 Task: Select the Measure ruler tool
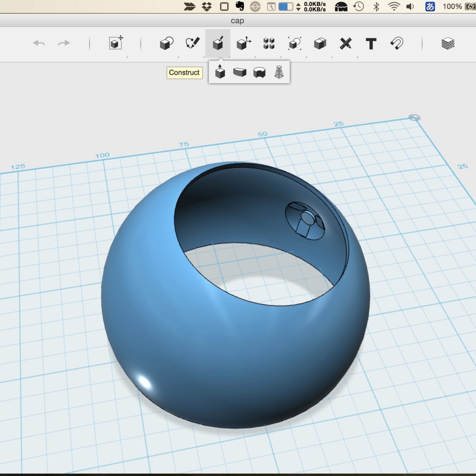pos(346,43)
